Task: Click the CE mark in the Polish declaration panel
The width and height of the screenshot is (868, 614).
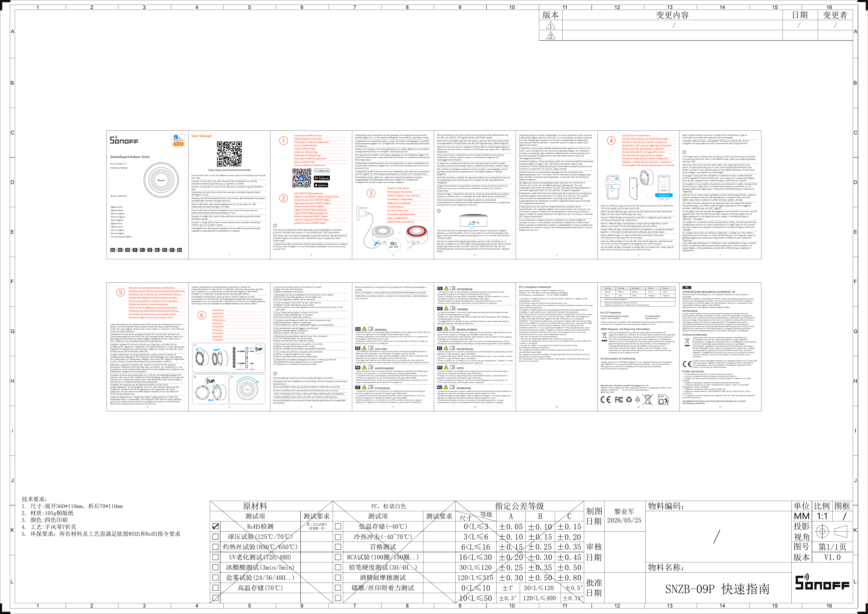Action: point(687,364)
